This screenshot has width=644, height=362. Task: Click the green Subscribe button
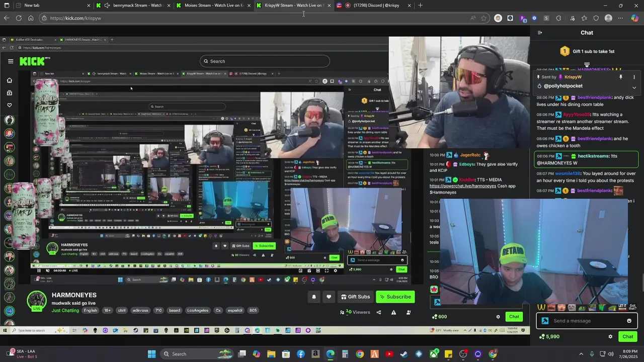pyautogui.click(x=395, y=297)
